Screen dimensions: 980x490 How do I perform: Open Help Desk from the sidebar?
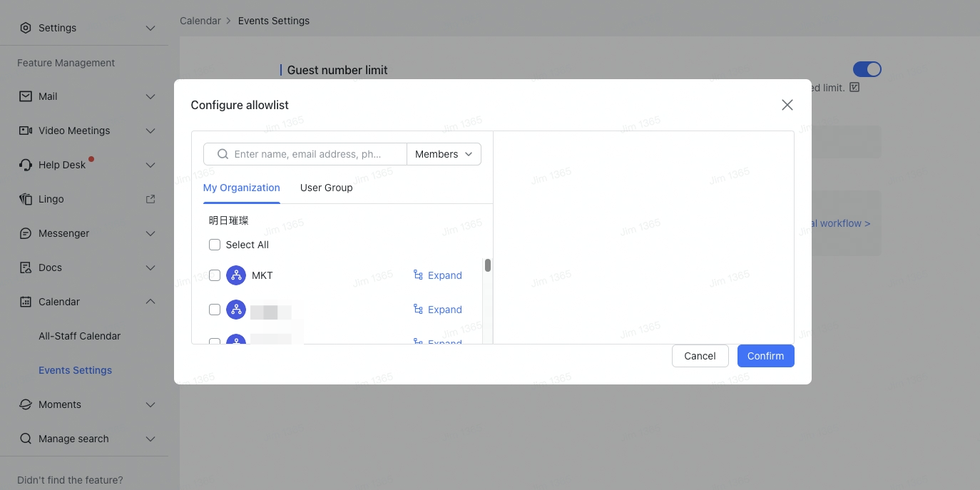tap(25, 165)
